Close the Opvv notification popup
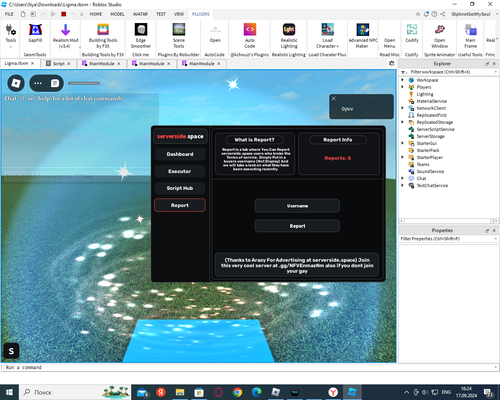 334,99
